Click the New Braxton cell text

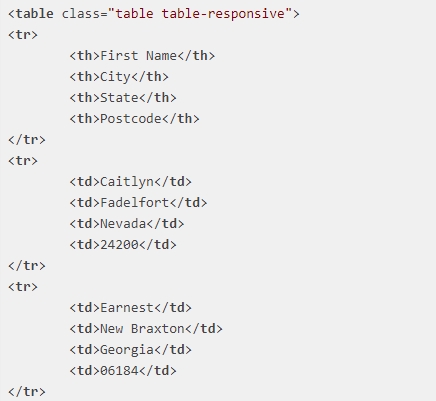(142, 329)
